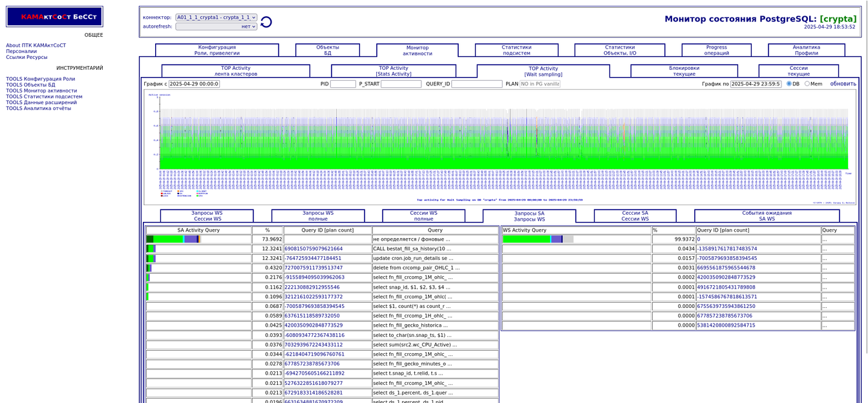Select TOP Activity [Wait sampling] subtab
The width and height of the screenshot is (868, 403).
[544, 71]
